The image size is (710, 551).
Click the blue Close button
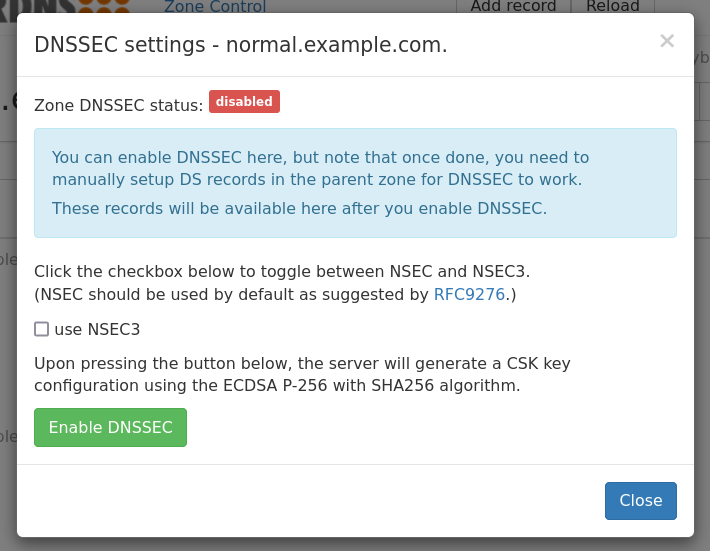pos(640,501)
